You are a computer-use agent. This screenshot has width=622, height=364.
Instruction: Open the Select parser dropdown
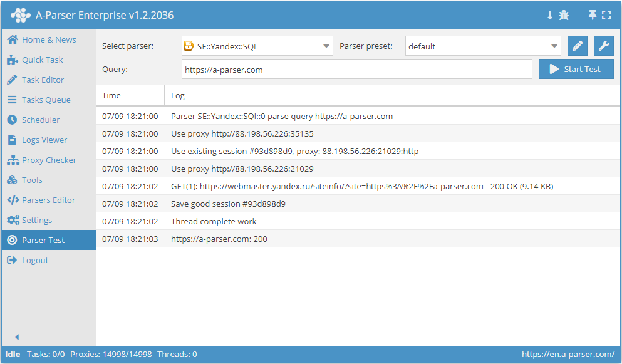pos(257,46)
